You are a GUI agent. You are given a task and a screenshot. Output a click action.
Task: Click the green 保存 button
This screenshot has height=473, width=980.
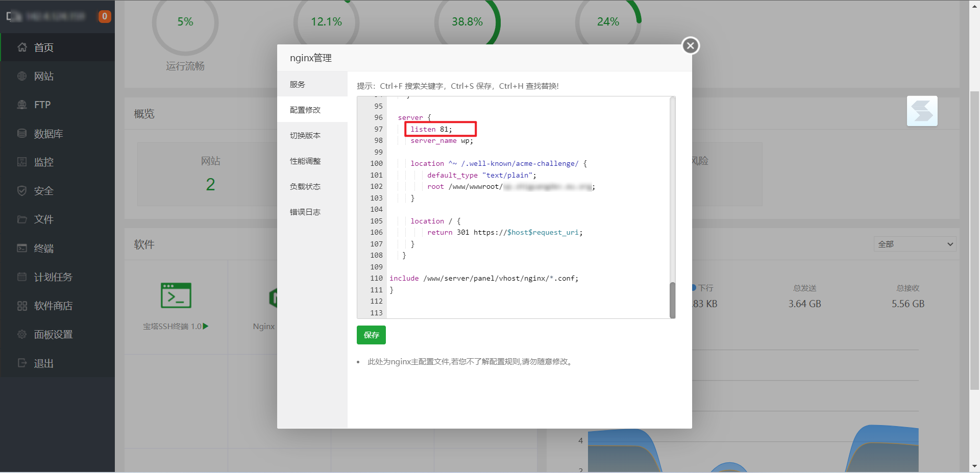point(371,335)
